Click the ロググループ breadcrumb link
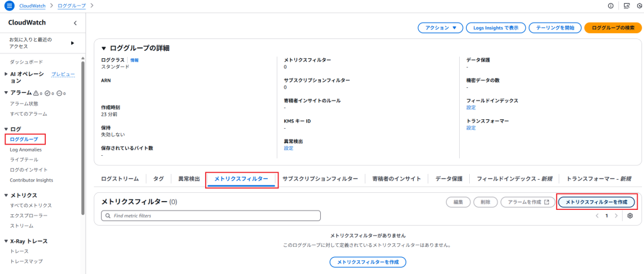644x274 pixels. [x=72, y=6]
